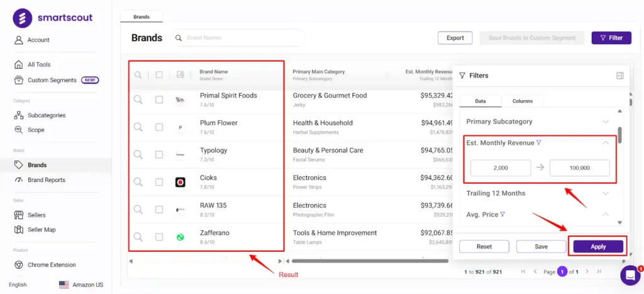The width and height of the screenshot is (644, 294).
Task: Click the minimum revenue field 2,000
Action: pos(500,168)
